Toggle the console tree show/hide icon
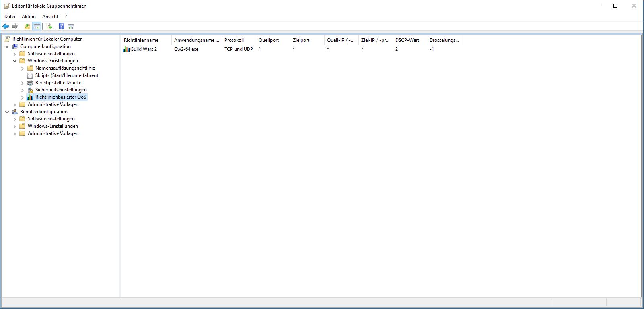The width and height of the screenshot is (644, 309). tap(37, 27)
